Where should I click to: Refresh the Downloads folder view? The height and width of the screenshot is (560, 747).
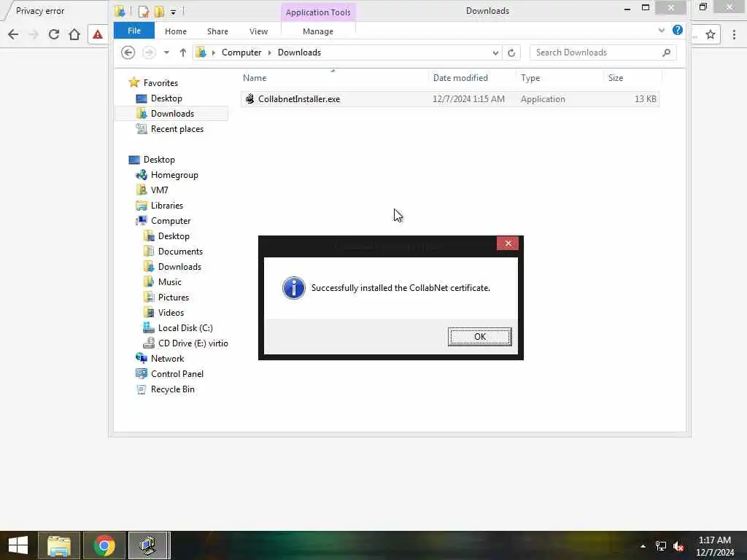(x=511, y=52)
